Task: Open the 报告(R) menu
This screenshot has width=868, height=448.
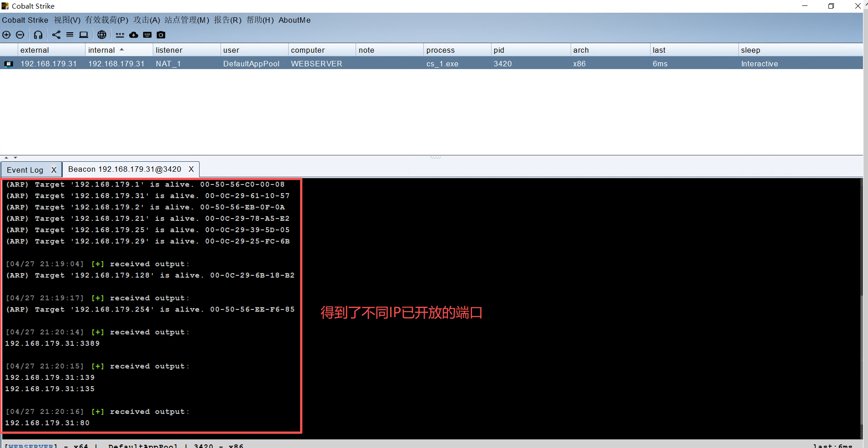Action: (228, 20)
